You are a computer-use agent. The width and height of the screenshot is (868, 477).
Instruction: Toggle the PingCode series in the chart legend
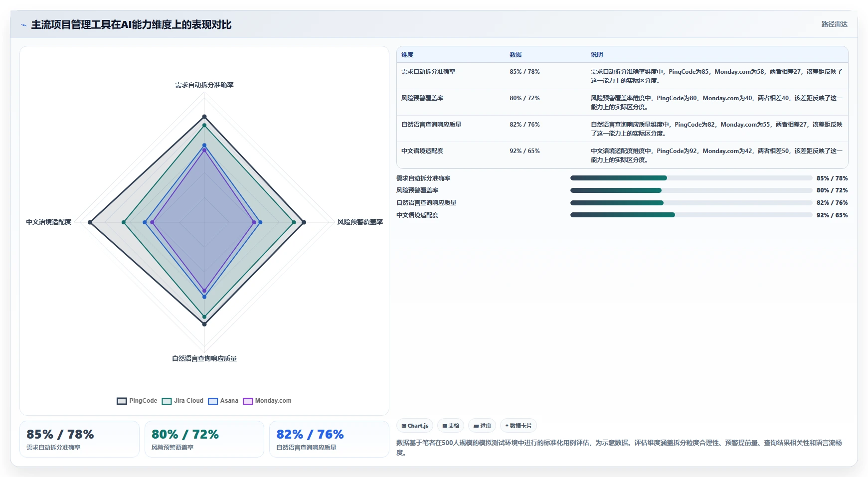tap(137, 401)
